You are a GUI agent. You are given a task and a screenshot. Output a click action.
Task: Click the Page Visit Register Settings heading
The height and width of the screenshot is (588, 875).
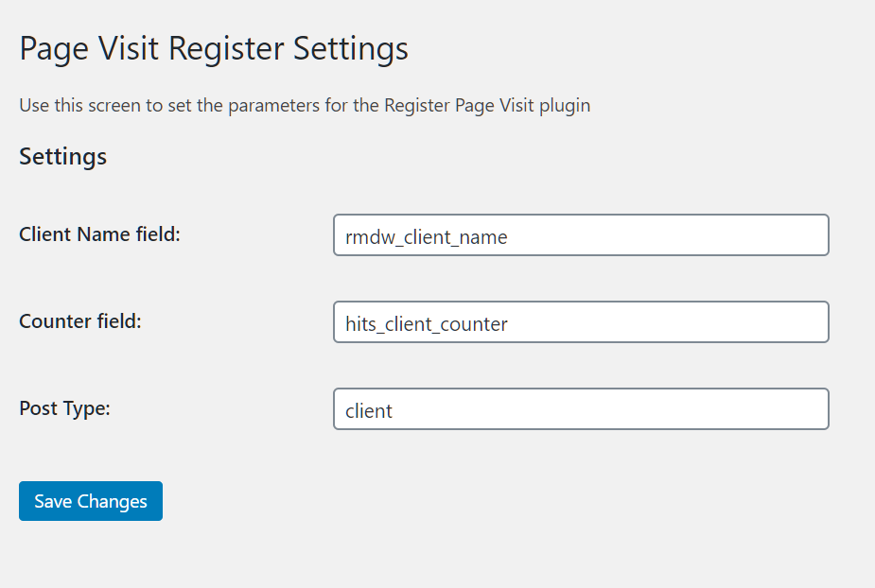pyautogui.click(x=214, y=48)
